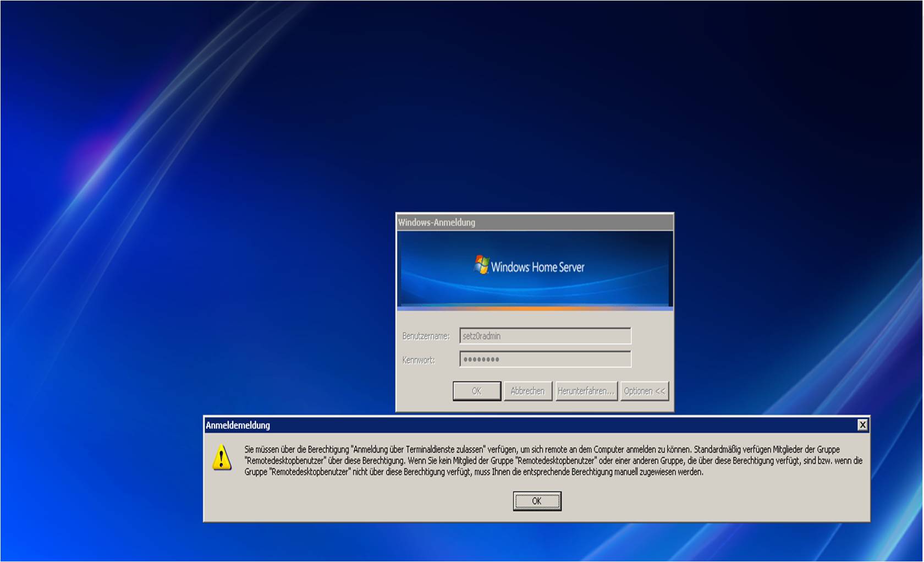924x562 pixels.
Task: Collapse options via Optionen << button
Action: (x=645, y=391)
